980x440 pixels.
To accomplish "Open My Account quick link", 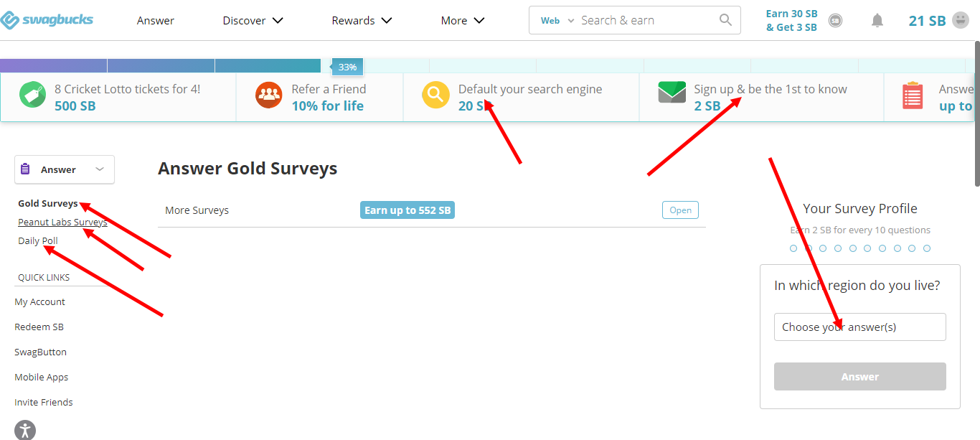I will pos(39,302).
